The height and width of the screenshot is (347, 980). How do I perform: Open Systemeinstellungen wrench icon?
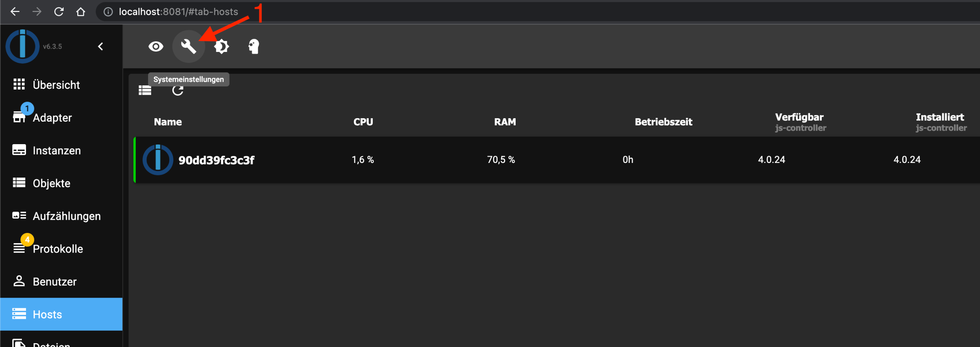(x=188, y=46)
